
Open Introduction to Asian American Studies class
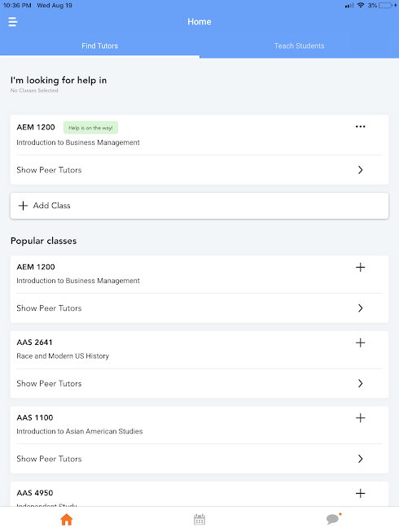coord(80,431)
